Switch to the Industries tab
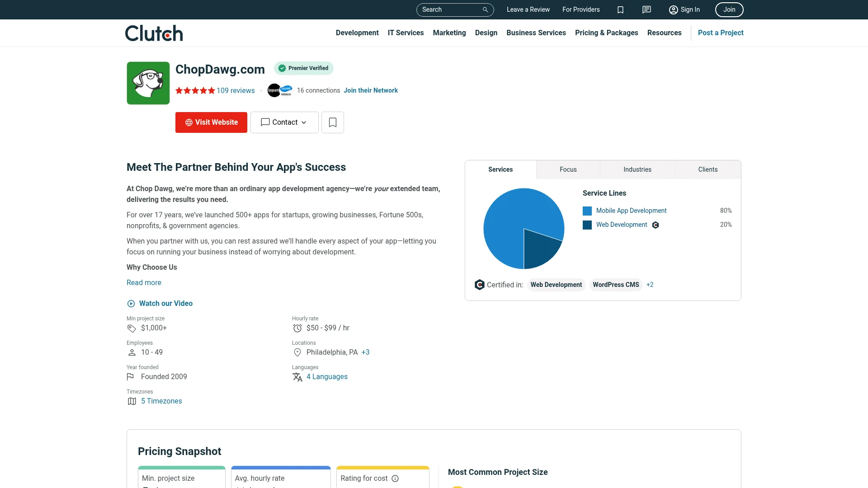 (637, 169)
